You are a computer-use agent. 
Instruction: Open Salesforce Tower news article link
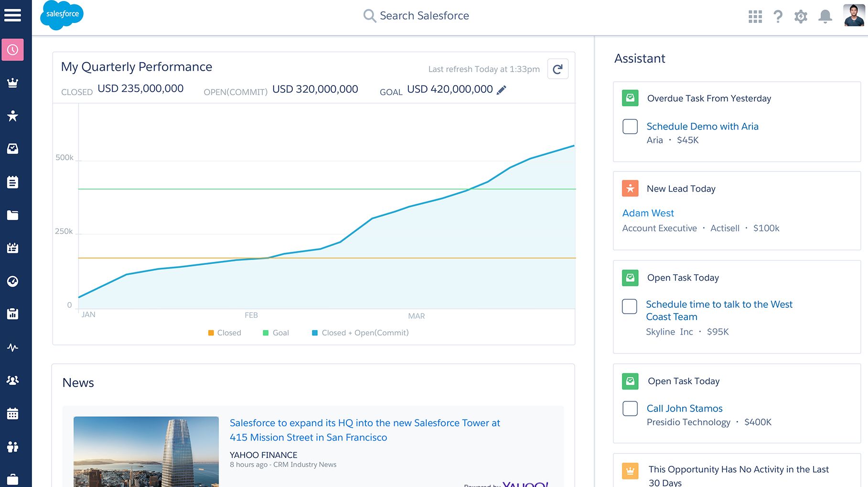[364, 430]
